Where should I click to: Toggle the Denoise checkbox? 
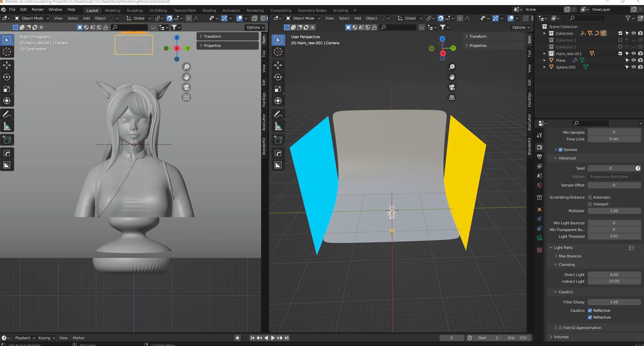561,150
